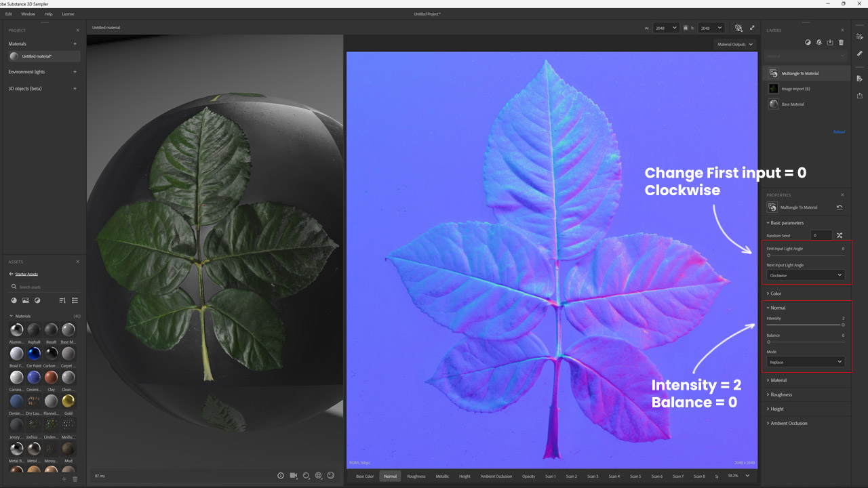This screenshot has height=488, width=868.
Task: Switch to the Height channel tab
Action: 465,476
